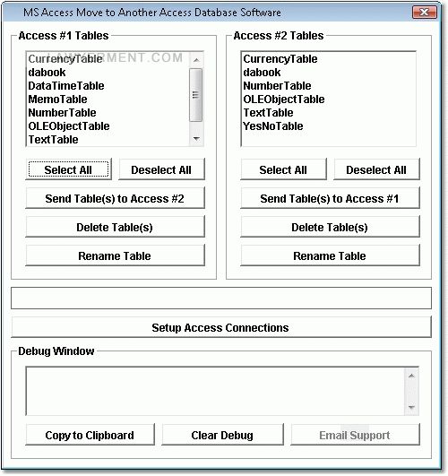Click inside the Debug Window text area

[x=216, y=392]
